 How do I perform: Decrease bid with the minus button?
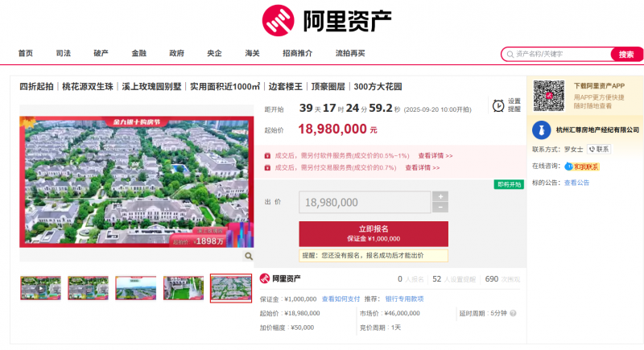[x=440, y=208]
